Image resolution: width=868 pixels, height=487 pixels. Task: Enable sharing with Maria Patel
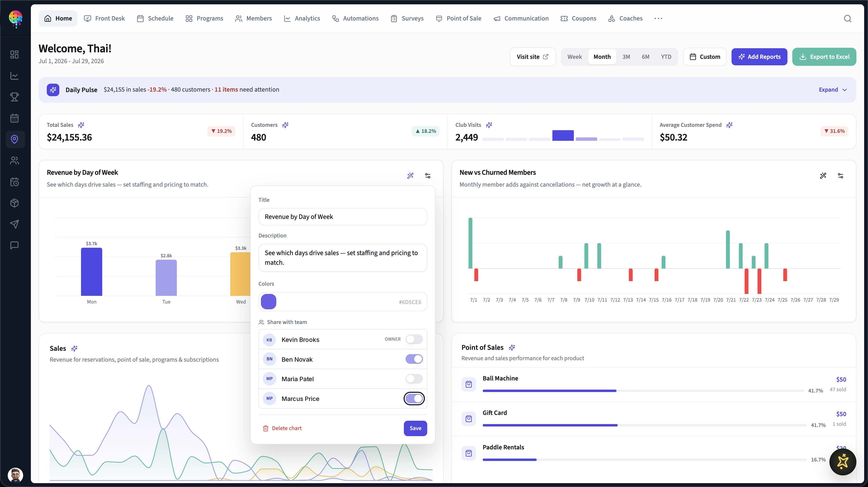click(x=414, y=379)
